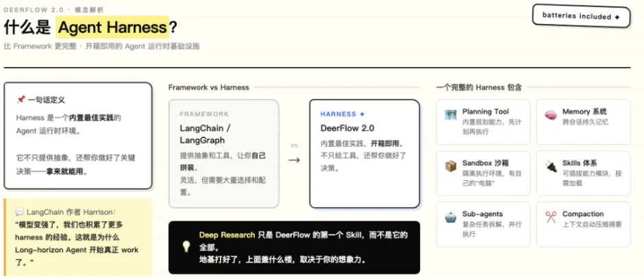The width and height of the screenshot is (644, 279).
Task: Click the Planning Tool map icon
Action: [x=451, y=115]
